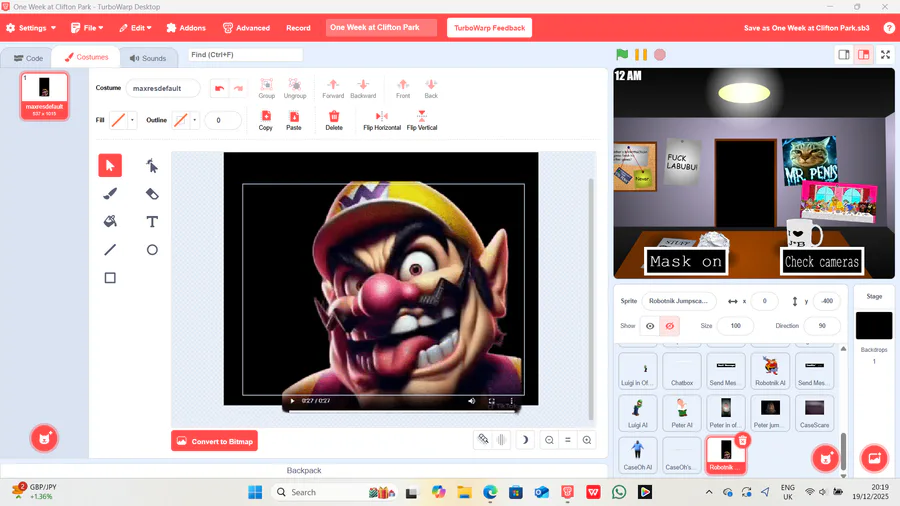
Task: Click the Delete trash icon
Action: click(334, 120)
